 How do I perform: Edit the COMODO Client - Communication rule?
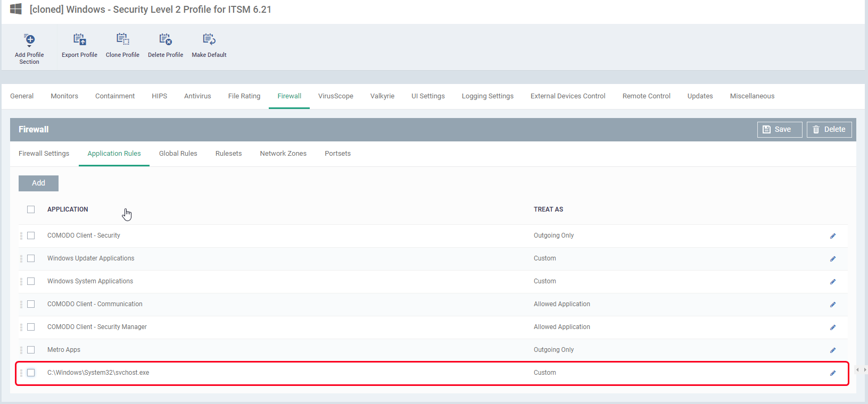tap(833, 305)
